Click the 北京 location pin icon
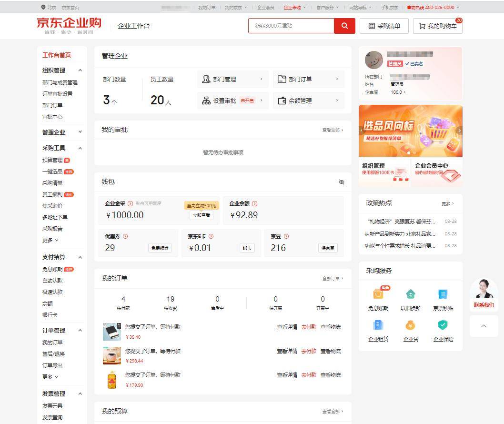 [x=43, y=7]
